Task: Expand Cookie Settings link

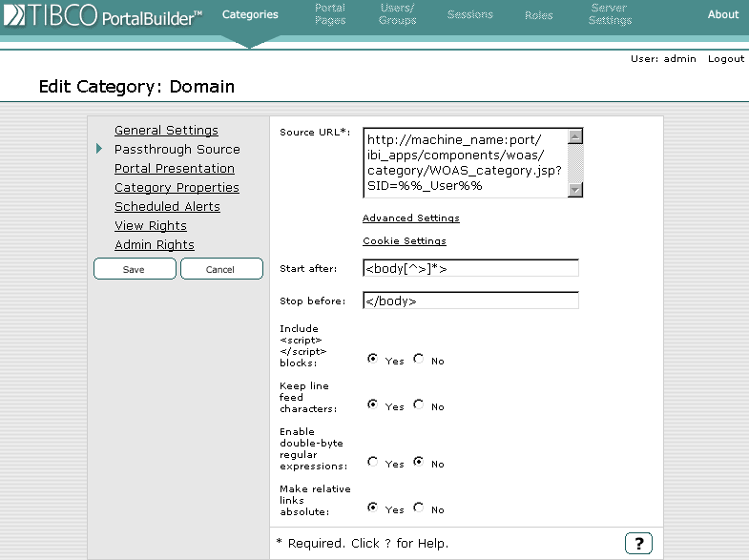Action: pos(404,241)
